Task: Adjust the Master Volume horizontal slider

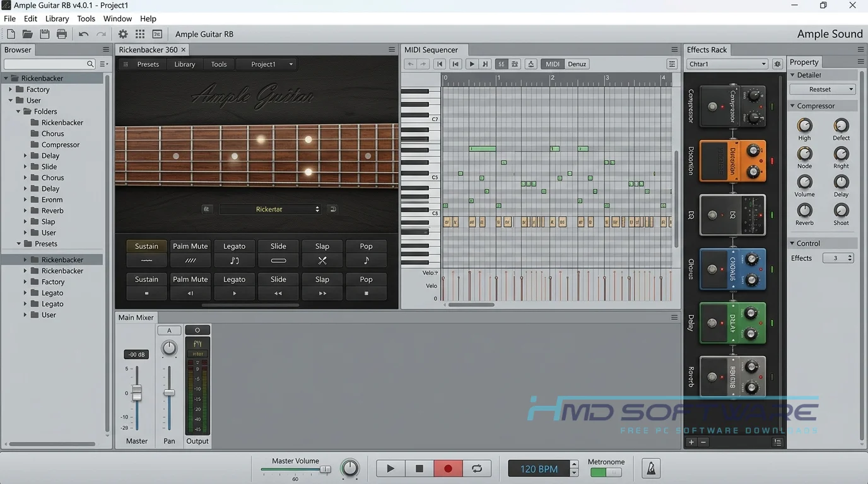Action: pyautogui.click(x=296, y=470)
